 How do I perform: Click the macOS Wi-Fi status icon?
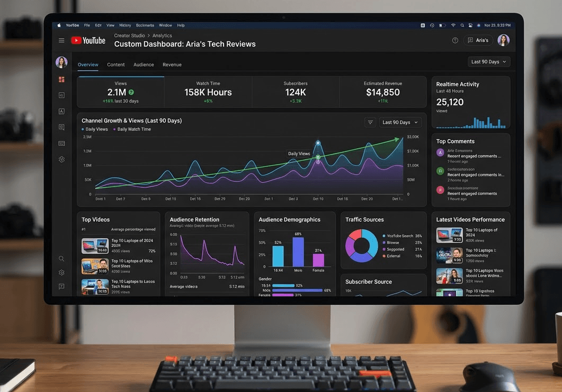point(453,25)
